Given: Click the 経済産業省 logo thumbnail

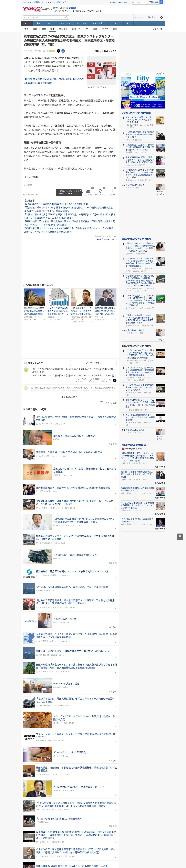Looking at the screenshot, I should coord(29,573).
